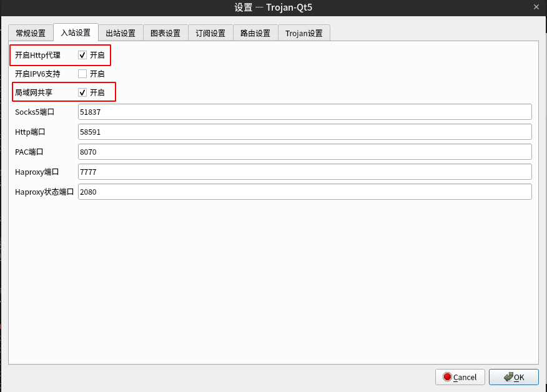
Task: Focus the Http端口 field showing 58591
Action: coord(305,132)
